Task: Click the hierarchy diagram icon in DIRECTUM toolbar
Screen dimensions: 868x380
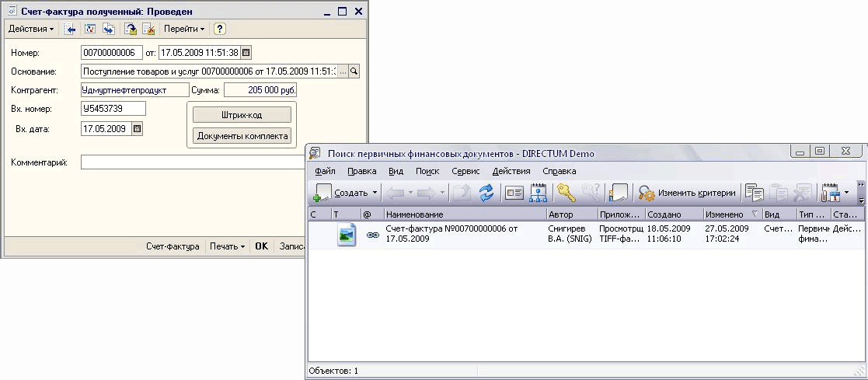Action: click(538, 193)
